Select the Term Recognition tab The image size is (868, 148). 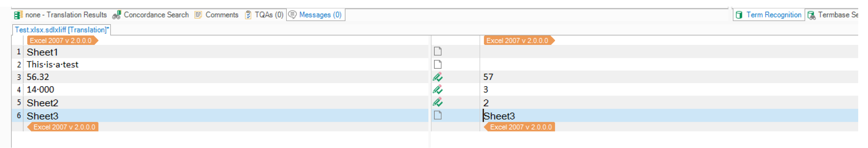(x=773, y=15)
